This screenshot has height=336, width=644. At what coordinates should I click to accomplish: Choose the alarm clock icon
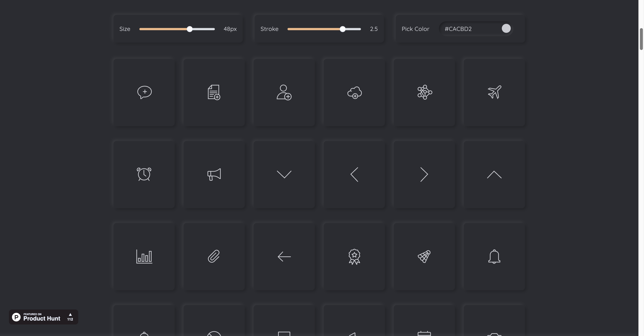coord(144,174)
